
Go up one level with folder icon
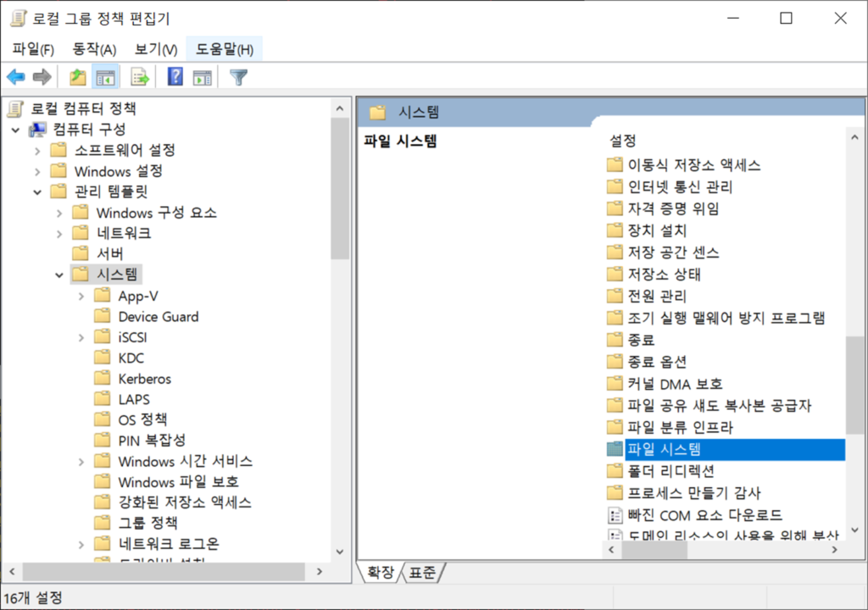[x=78, y=77]
